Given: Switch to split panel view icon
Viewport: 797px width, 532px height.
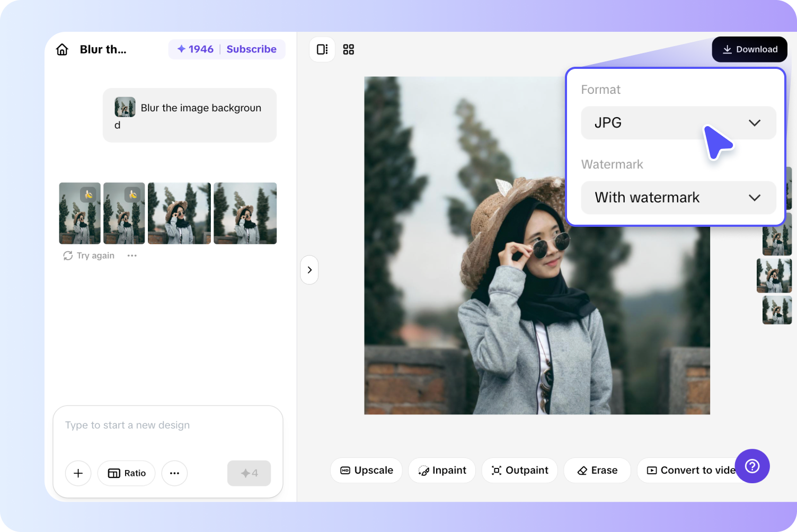Looking at the screenshot, I should pos(322,49).
